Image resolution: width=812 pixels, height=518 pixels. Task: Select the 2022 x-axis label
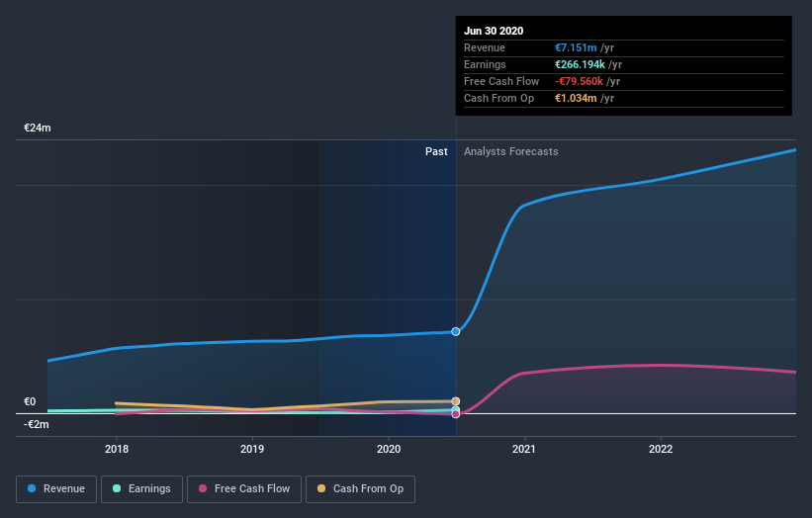661,449
